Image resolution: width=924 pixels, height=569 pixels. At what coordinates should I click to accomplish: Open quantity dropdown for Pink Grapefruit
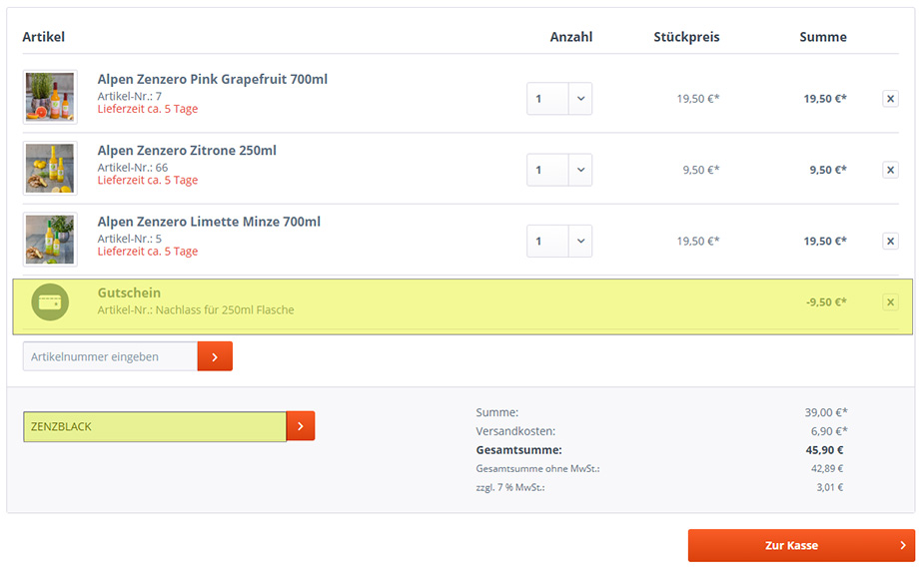tap(559, 99)
